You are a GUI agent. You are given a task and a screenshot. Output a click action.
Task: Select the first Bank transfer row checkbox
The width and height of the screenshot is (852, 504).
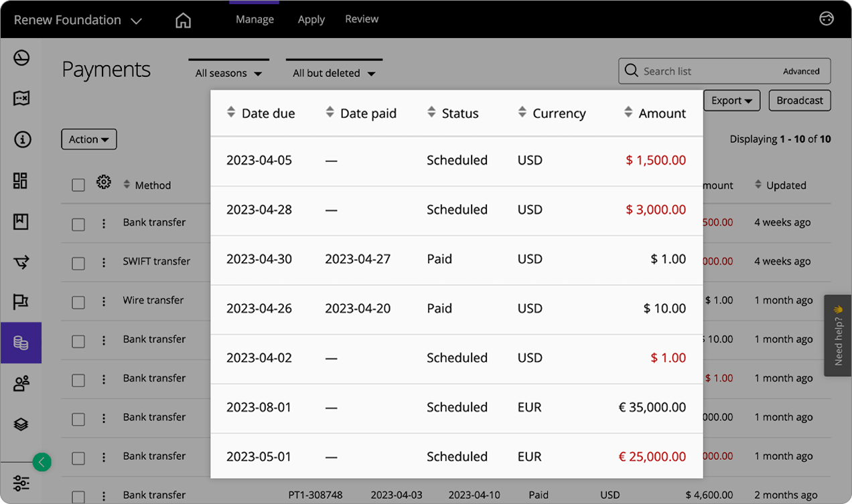(x=78, y=223)
